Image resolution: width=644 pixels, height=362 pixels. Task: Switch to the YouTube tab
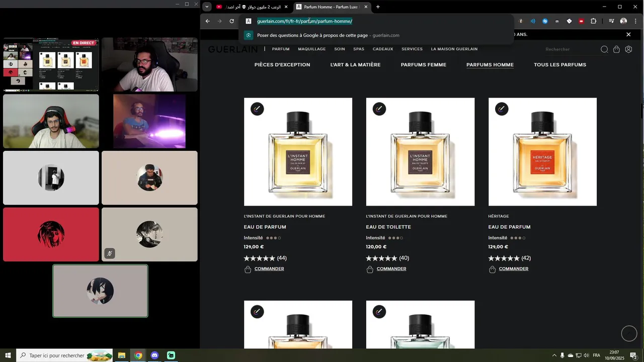252,7
